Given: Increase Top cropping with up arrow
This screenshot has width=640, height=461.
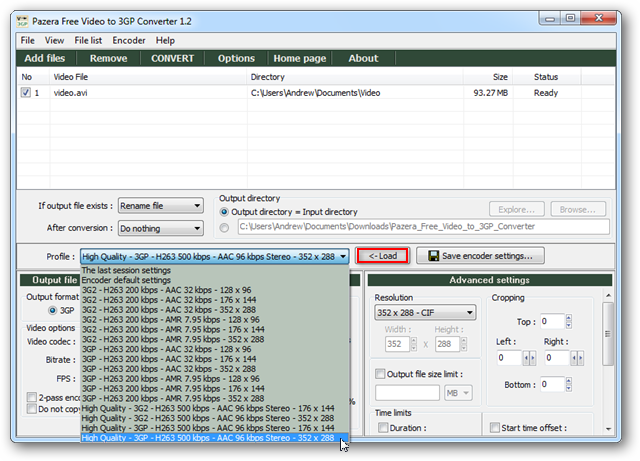Looking at the screenshot, I should [x=569, y=318].
